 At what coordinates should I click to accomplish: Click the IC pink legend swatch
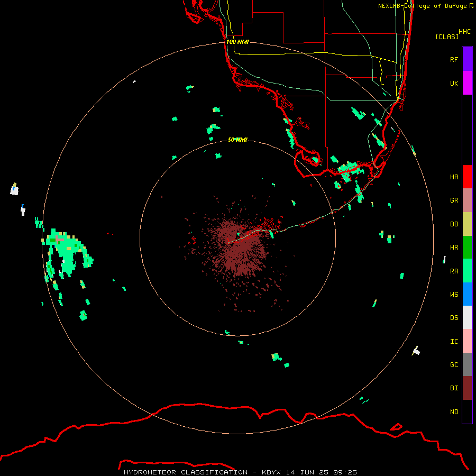pos(467,341)
